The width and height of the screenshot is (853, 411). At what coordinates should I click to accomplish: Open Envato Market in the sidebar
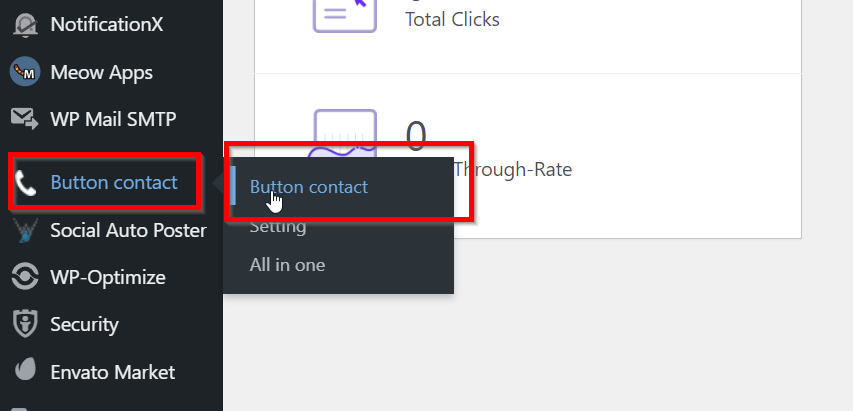point(112,372)
